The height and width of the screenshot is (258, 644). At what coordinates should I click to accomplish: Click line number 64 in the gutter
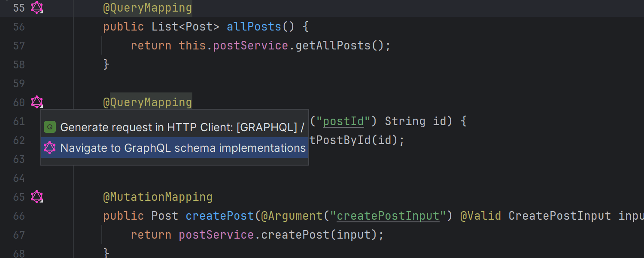tap(19, 178)
